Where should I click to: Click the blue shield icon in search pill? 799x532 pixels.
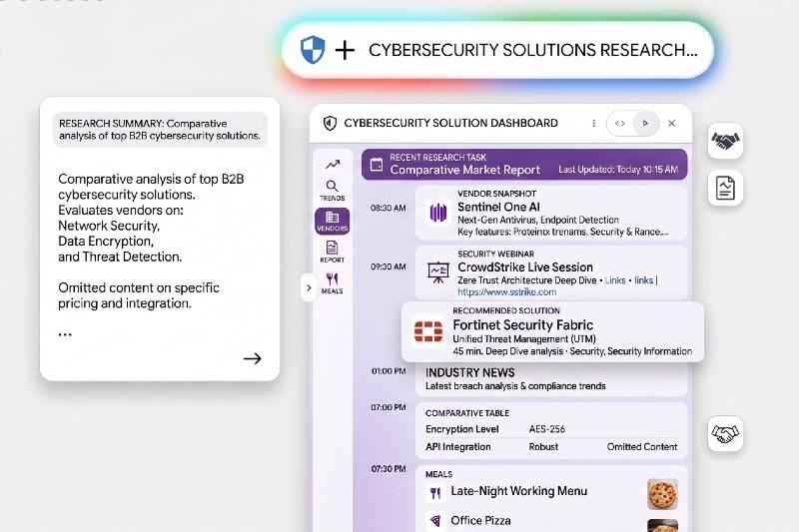point(312,49)
